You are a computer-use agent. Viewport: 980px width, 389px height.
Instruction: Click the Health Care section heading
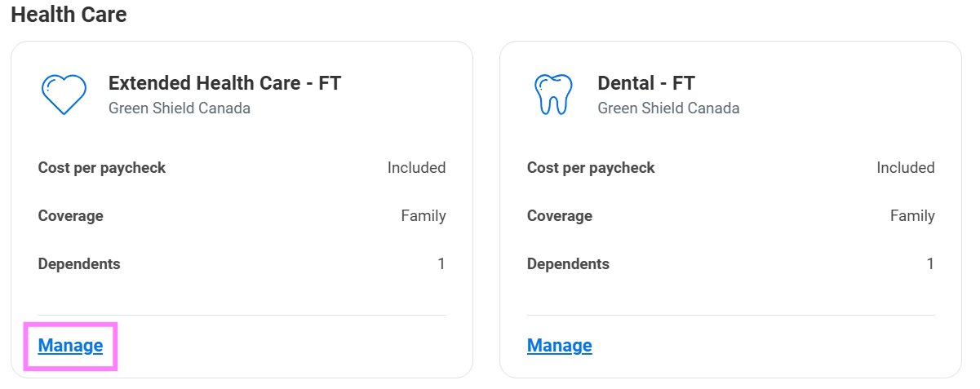tap(69, 15)
